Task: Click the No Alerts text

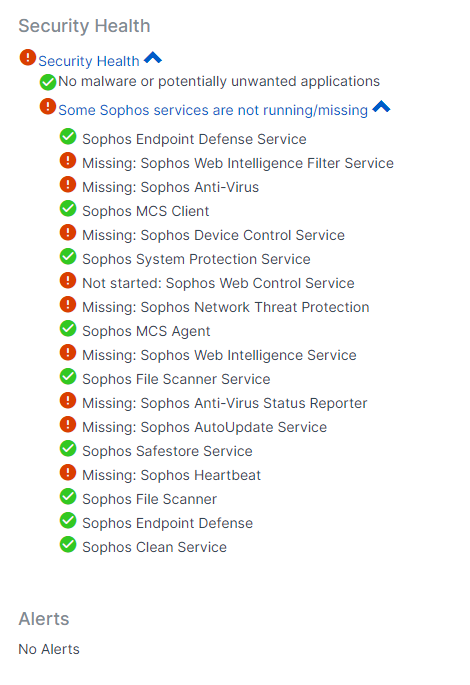Action: [49, 649]
